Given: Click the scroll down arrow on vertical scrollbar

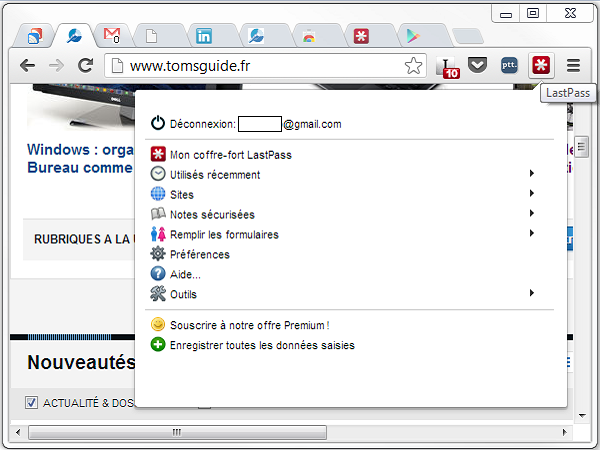Looking at the screenshot, I should tap(582, 415).
